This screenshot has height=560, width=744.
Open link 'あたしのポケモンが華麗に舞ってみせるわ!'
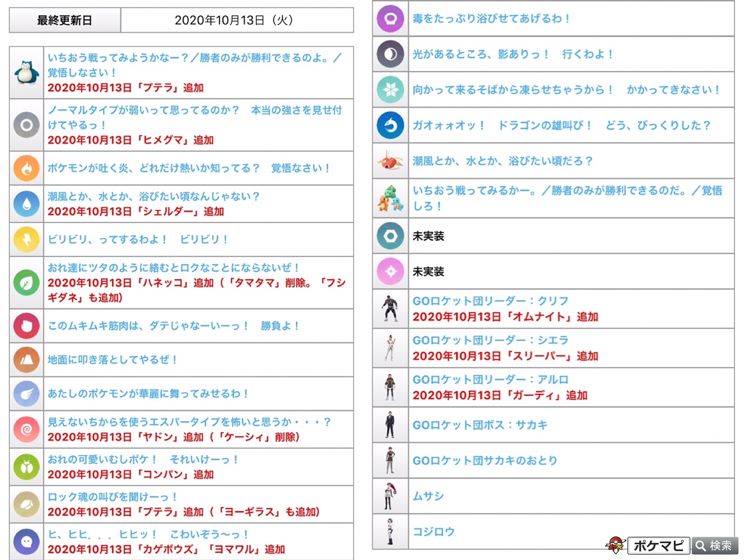[148, 394]
